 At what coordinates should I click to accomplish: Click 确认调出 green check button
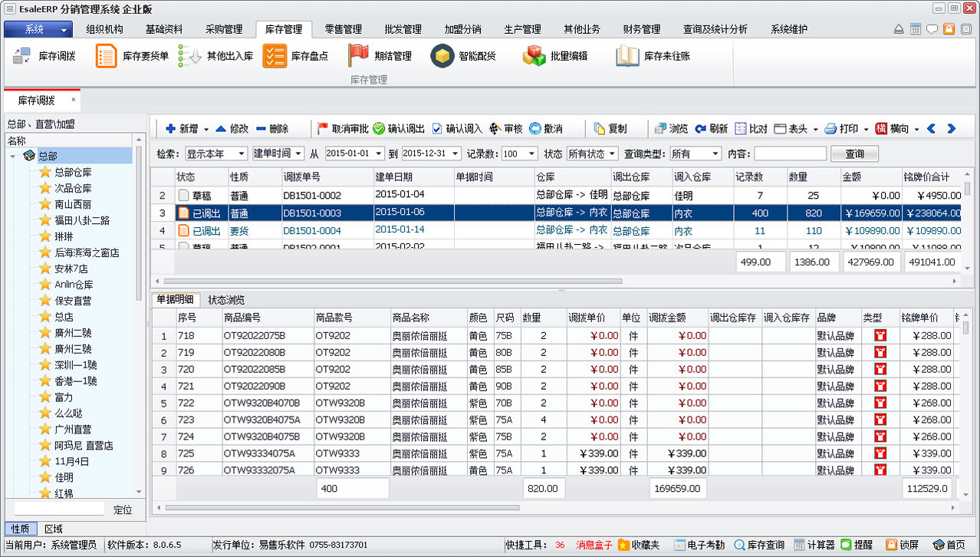tap(379, 129)
